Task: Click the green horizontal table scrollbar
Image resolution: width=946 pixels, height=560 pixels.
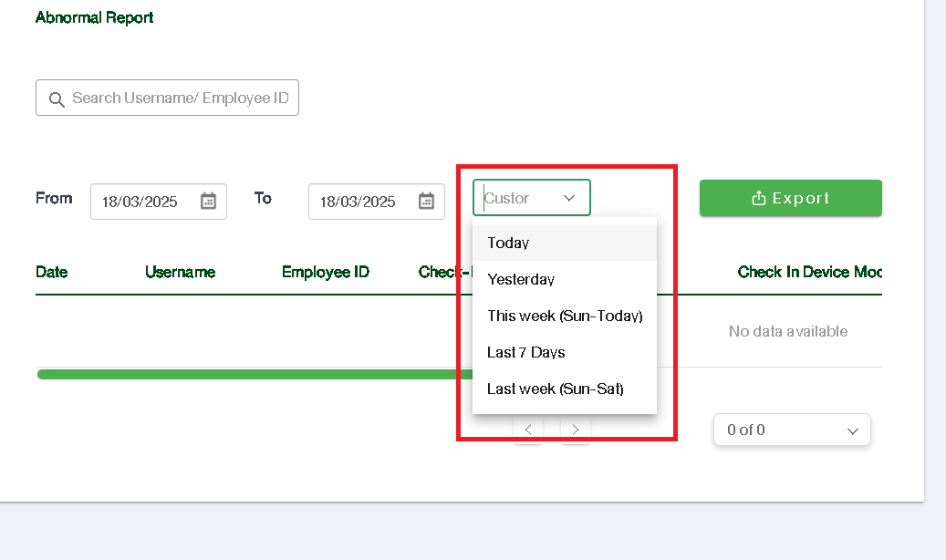Action: 246,374
